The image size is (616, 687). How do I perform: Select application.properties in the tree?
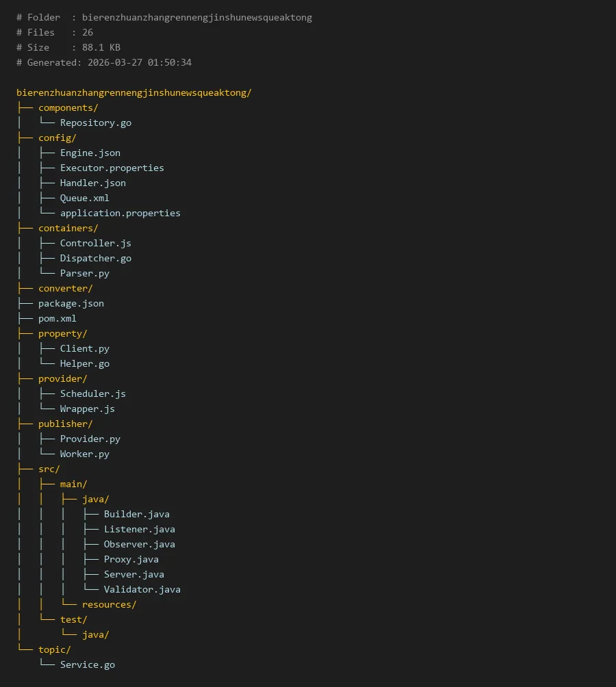[120, 213]
